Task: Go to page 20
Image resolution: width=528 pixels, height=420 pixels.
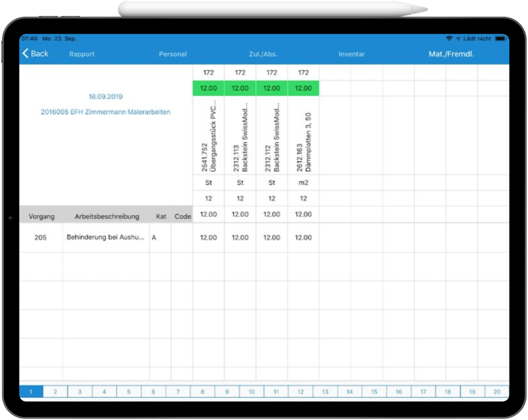Action: coord(497,392)
